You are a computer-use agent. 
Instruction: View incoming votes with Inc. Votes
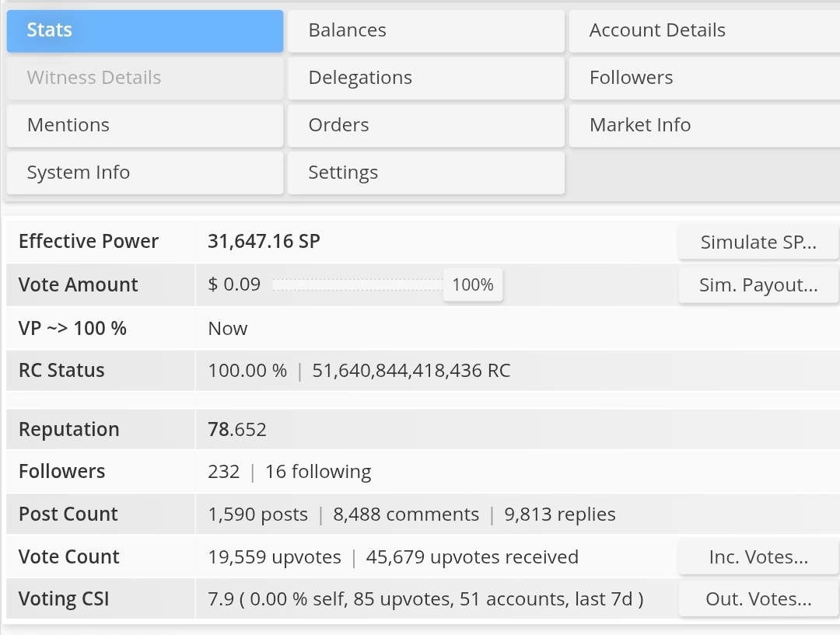coord(758,557)
